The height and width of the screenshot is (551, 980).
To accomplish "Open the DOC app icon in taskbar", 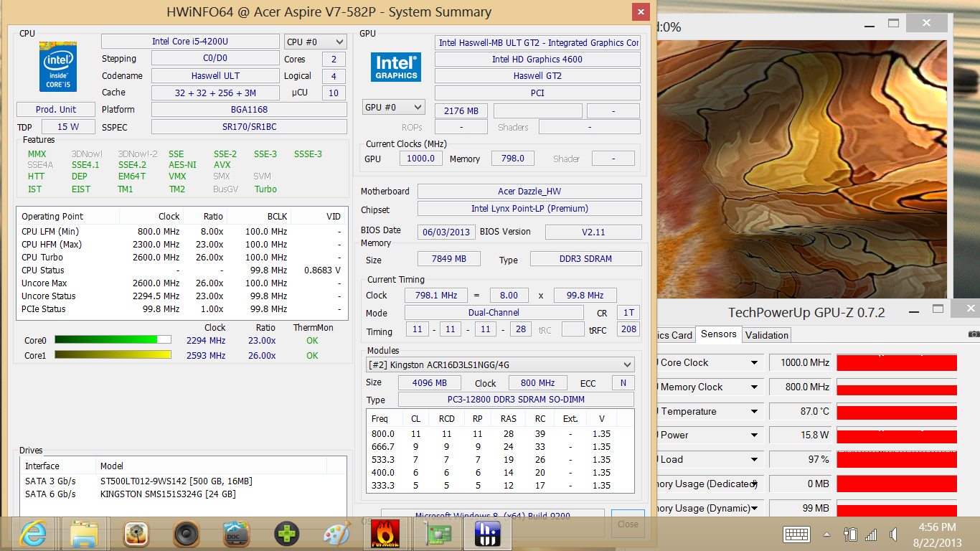I will pos(236,534).
